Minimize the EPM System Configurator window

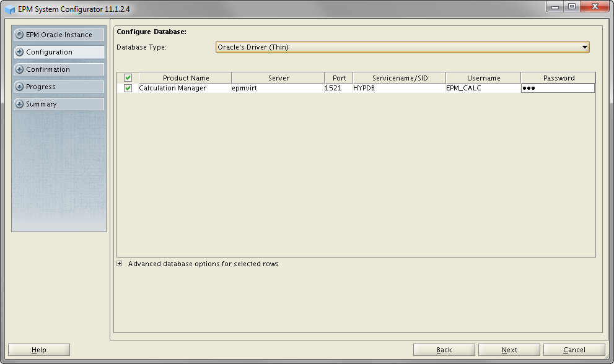(x=555, y=7)
